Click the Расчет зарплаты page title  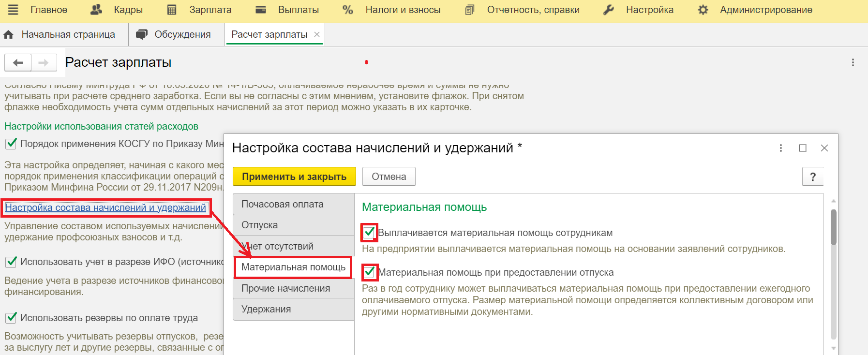click(x=119, y=62)
